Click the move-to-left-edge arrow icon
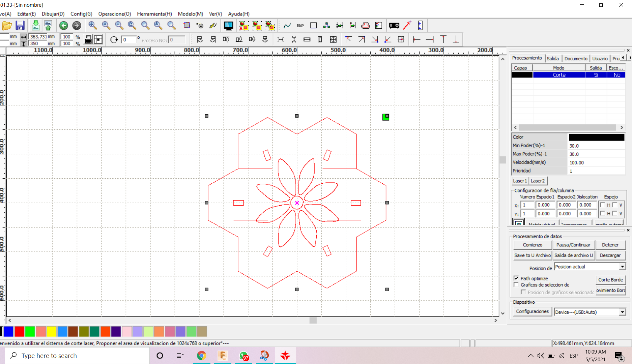The height and width of the screenshot is (364, 632). [x=416, y=39]
